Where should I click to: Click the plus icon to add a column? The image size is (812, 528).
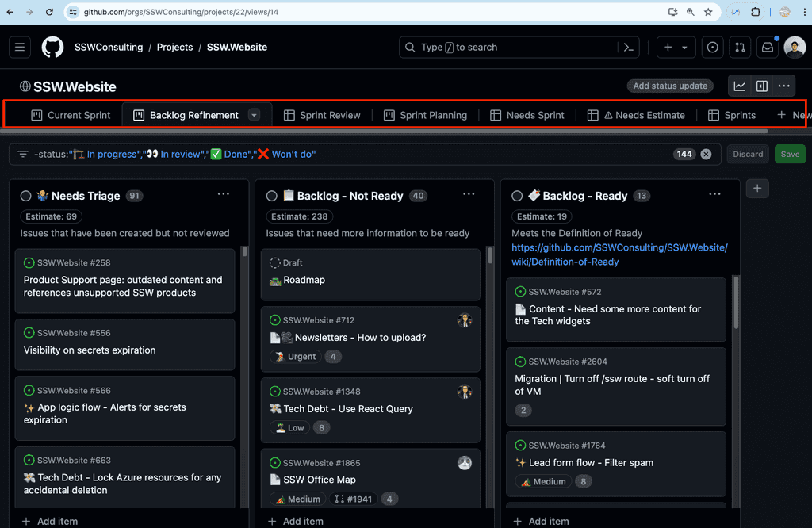click(x=757, y=189)
